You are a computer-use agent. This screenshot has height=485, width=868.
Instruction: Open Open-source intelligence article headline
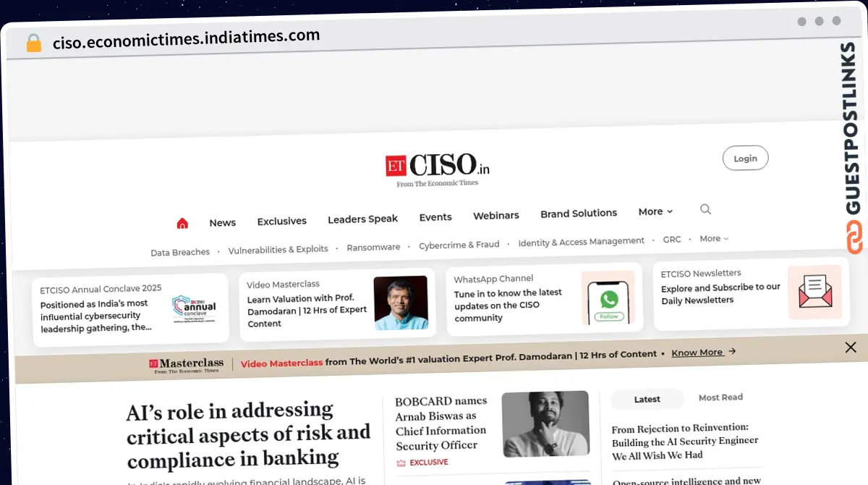686,481
